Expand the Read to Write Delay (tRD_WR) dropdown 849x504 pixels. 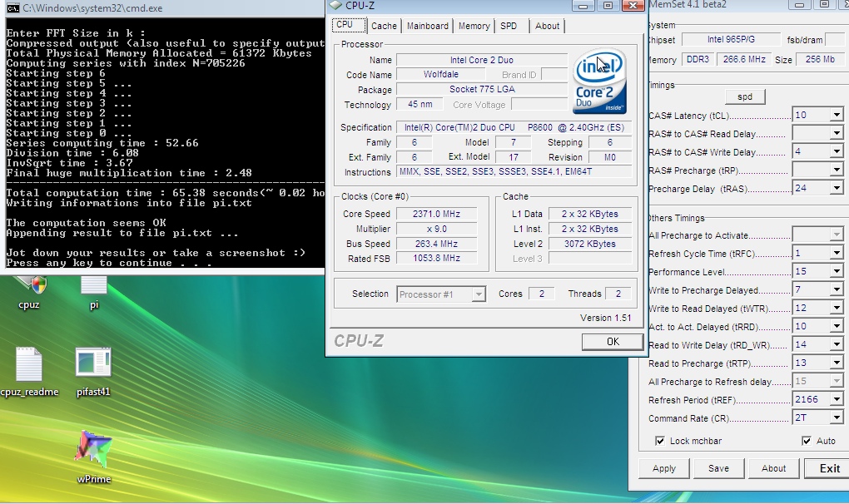click(837, 344)
